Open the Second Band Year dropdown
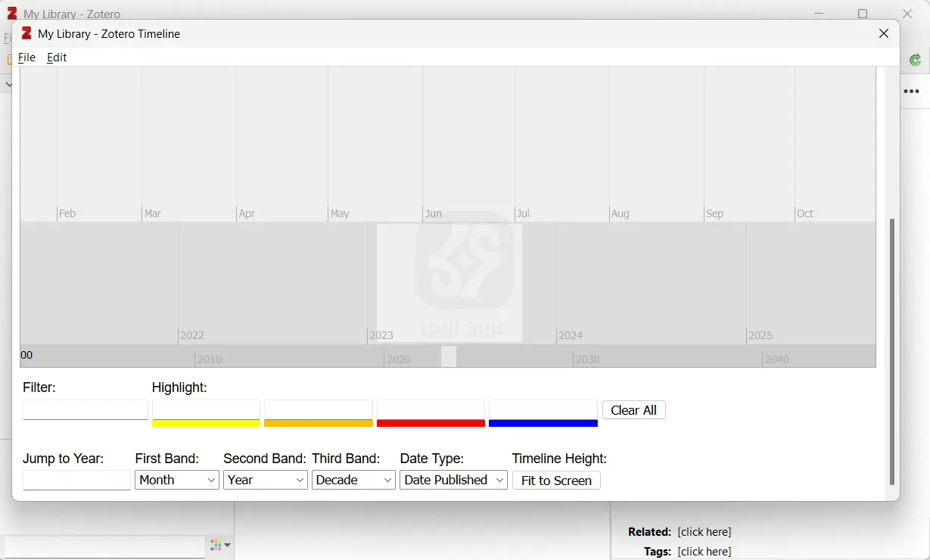 [266, 481]
